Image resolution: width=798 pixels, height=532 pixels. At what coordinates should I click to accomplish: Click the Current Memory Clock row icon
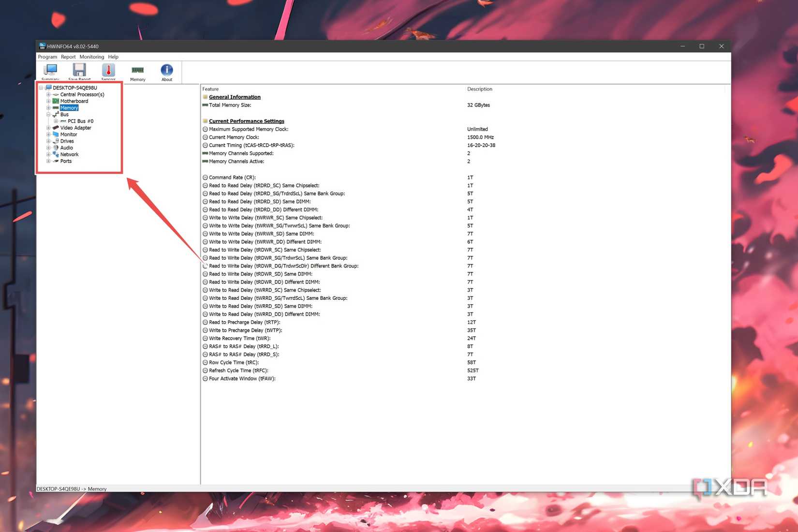(205, 137)
